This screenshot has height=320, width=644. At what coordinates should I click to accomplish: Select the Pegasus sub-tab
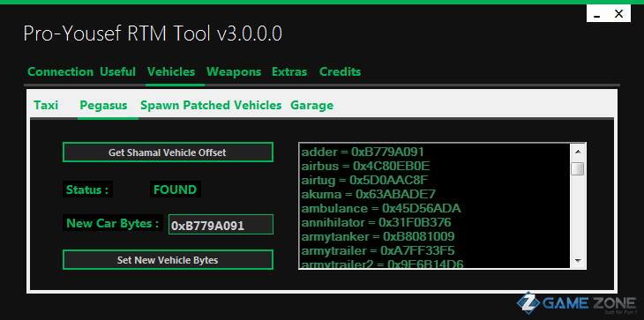[103, 106]
